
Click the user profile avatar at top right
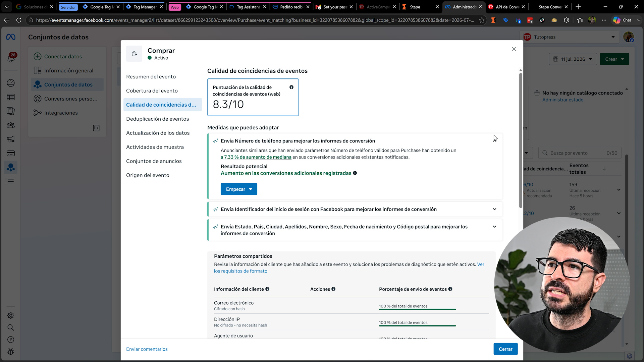[629, 37]
